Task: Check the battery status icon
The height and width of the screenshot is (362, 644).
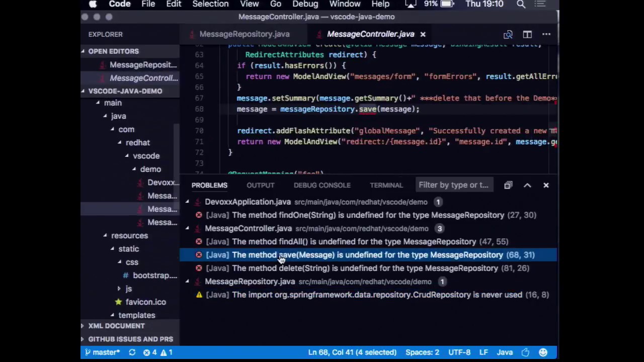Action: tap(447, 4)
